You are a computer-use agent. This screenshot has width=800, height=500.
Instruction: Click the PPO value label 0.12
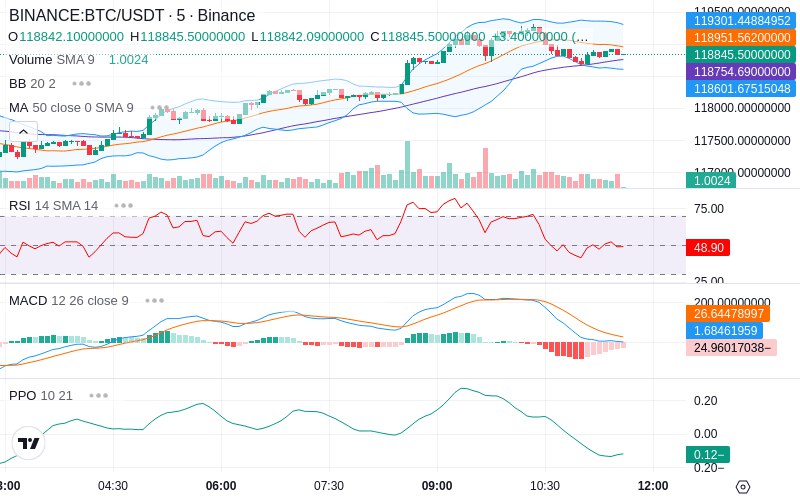point(708,454)
